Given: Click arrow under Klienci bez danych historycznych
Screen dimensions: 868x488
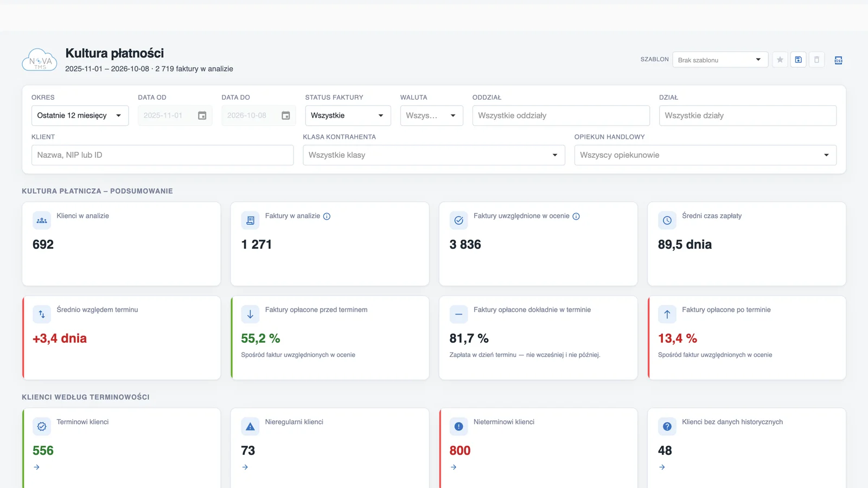Looking at the screenshot, I should [662, 467].
